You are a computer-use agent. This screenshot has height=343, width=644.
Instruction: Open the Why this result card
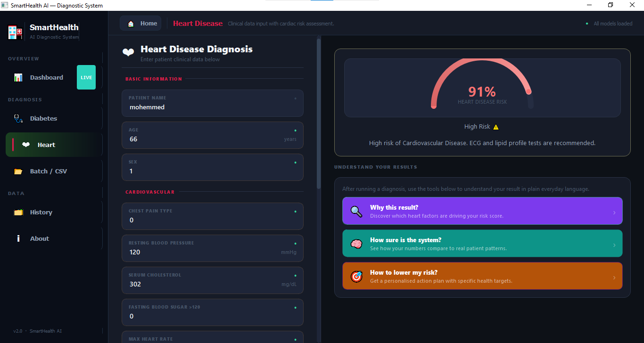(482, 211)
